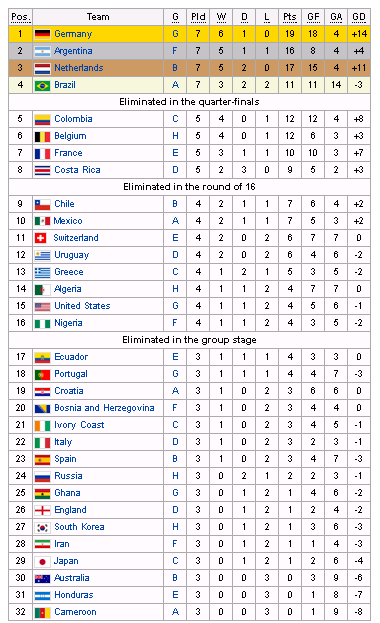Open Group C link in Colombia row
This screenshot has width=380, height=623.
pos(175,119)
